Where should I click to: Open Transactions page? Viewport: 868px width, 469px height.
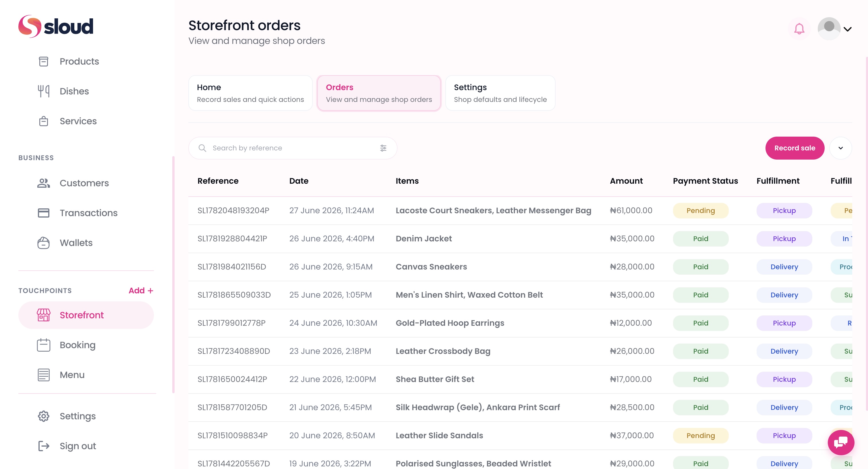pyautogui.click(x=89, y=213)
